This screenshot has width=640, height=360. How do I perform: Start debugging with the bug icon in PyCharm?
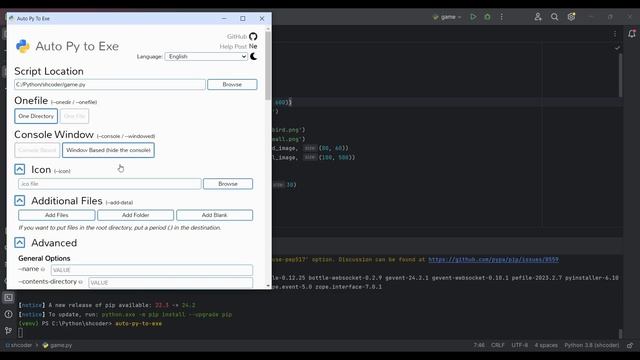pos(487,17)
